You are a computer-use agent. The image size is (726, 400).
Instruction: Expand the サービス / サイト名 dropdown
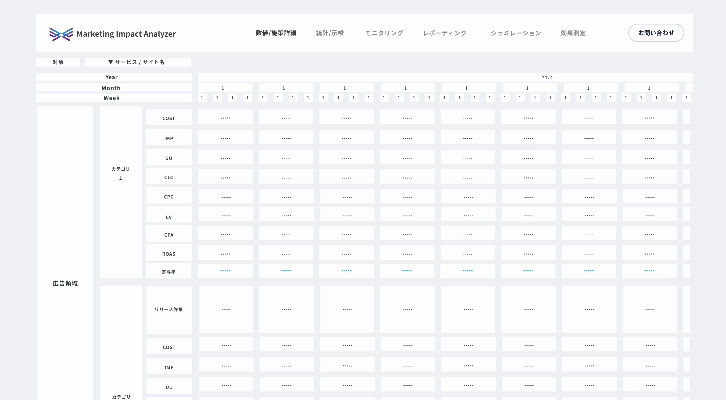coord(137,62)
